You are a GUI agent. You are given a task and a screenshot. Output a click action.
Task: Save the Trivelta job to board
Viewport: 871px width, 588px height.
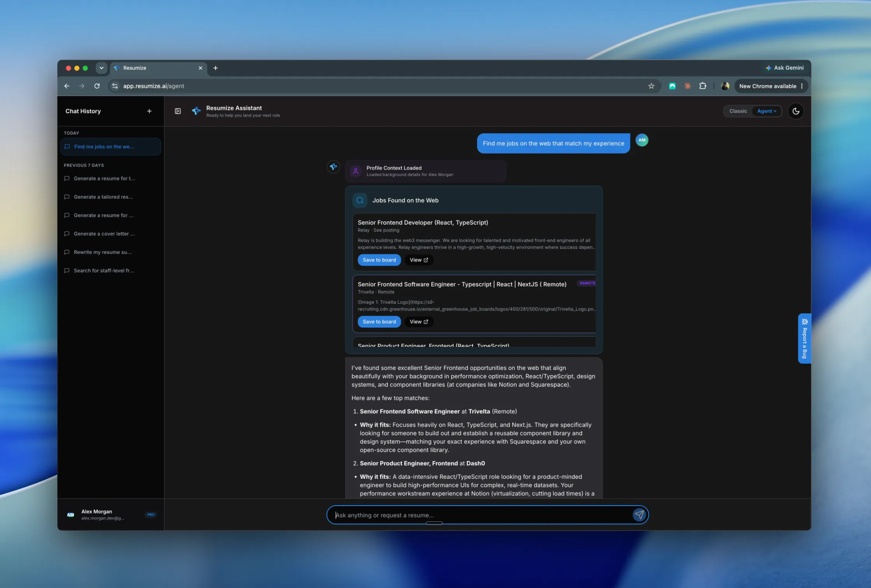(x=379, y=322)
